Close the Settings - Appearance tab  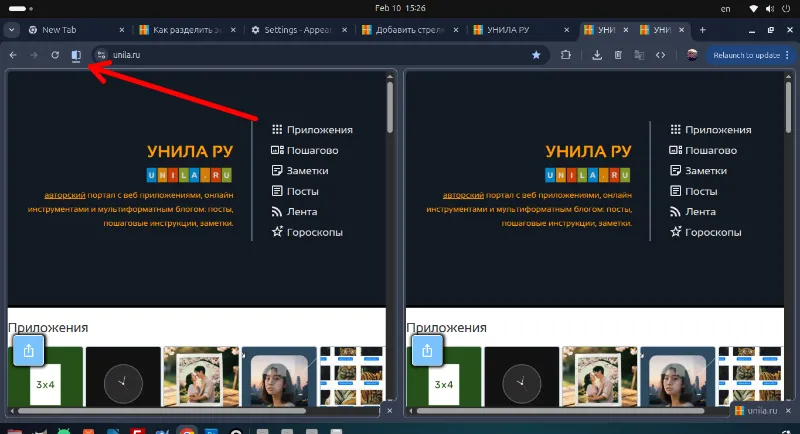pyautogui.click(x=344, y=30)
